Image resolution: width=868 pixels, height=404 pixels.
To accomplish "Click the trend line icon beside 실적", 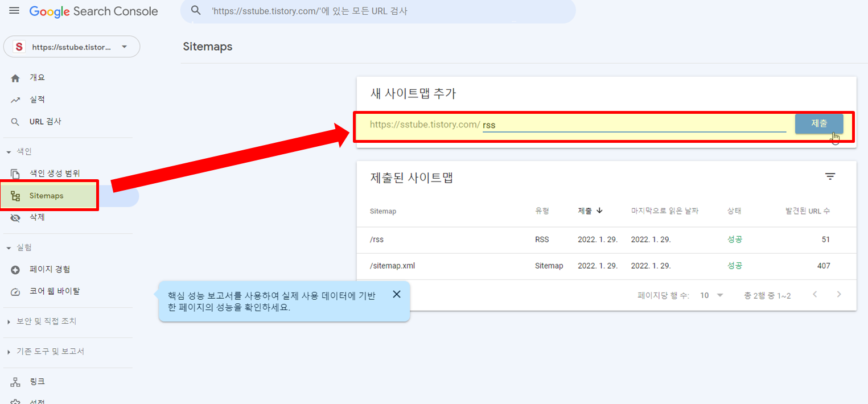I will point(15,100).
